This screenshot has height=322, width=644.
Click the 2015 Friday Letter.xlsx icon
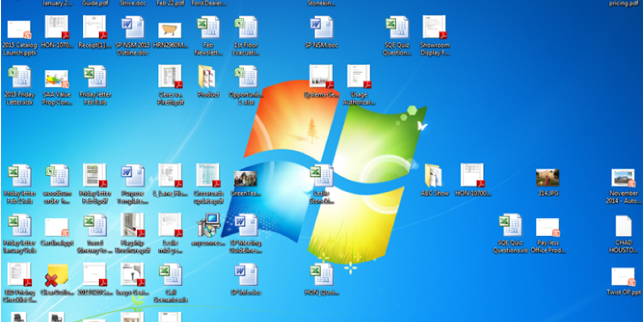19,77
